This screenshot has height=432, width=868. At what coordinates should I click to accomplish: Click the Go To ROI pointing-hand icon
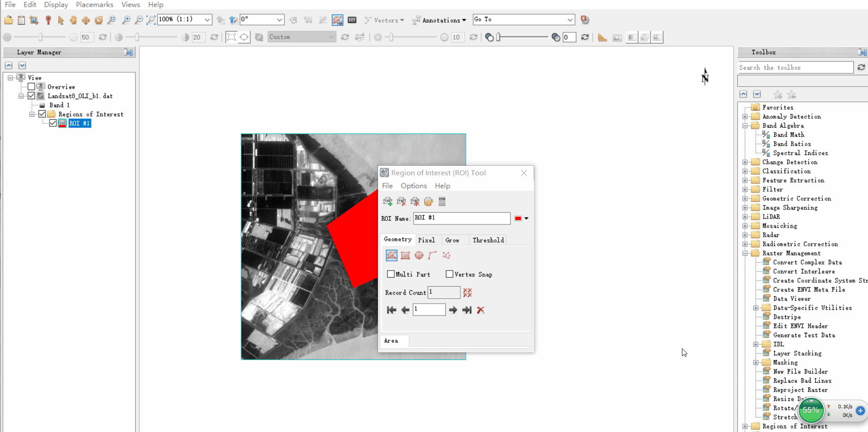(429, 201)
